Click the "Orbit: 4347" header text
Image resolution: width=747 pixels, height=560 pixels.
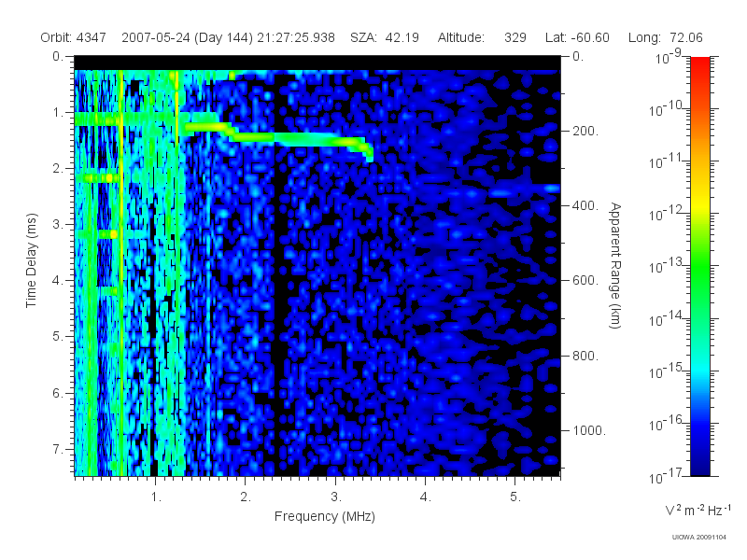pyautogui.click(x=74, y=37)
